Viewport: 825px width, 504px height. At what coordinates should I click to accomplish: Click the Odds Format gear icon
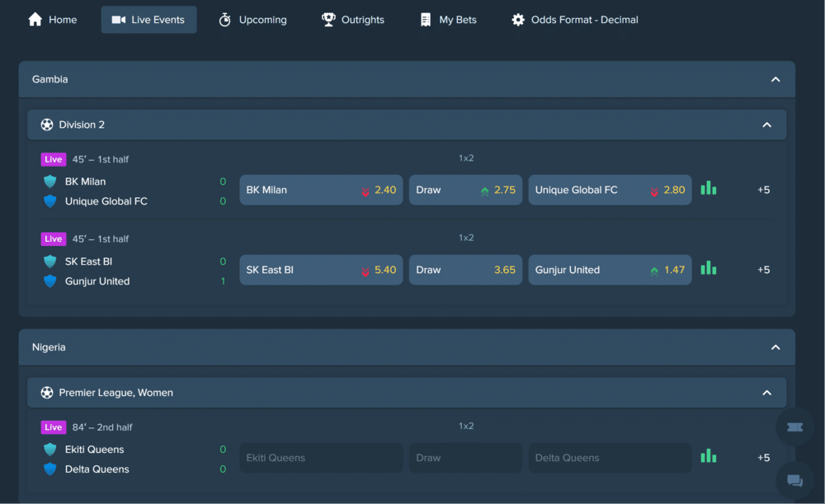pos(518,20)
